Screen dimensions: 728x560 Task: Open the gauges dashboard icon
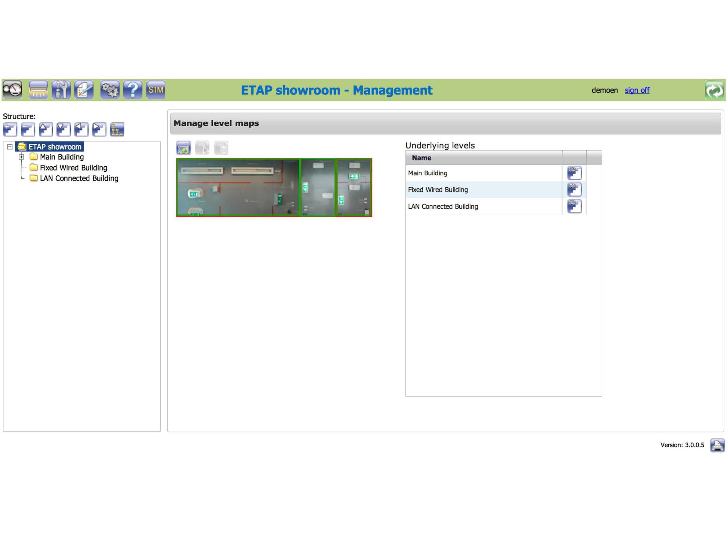(12, 90)
